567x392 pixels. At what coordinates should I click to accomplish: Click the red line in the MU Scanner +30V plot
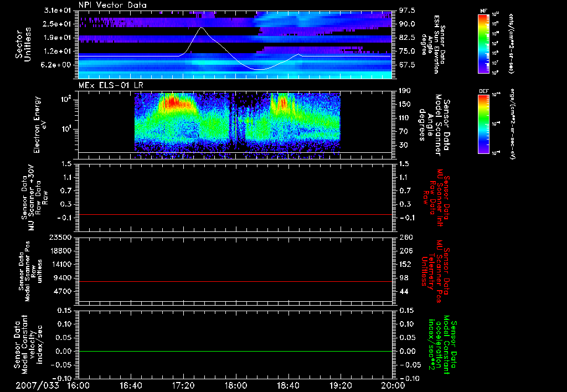pos(235,214)
